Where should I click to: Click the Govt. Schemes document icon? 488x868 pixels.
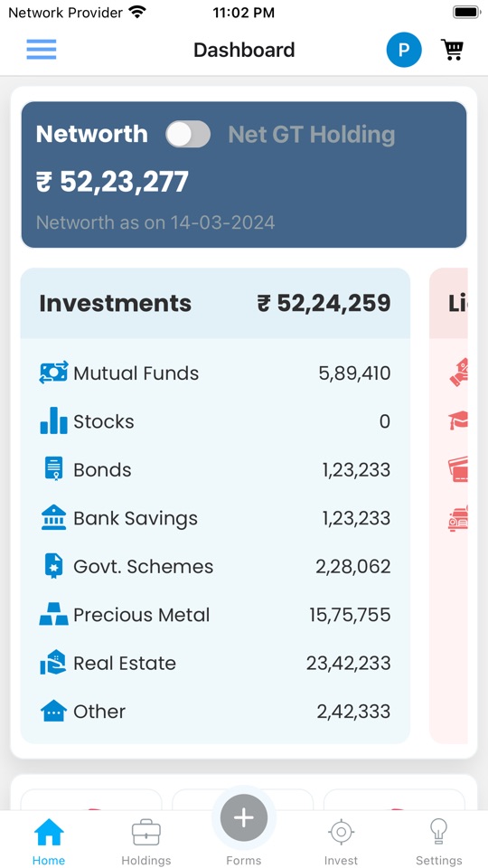[53, 566]
